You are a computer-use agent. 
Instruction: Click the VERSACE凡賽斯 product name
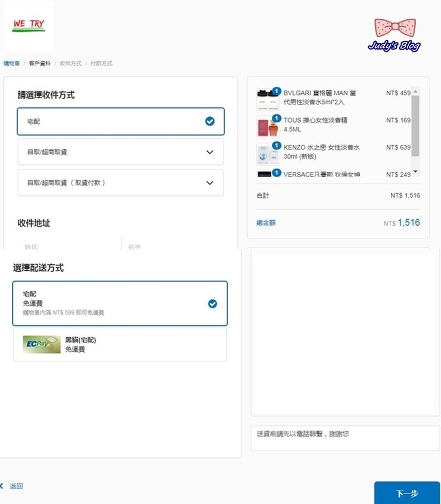(x=321, y=174)
